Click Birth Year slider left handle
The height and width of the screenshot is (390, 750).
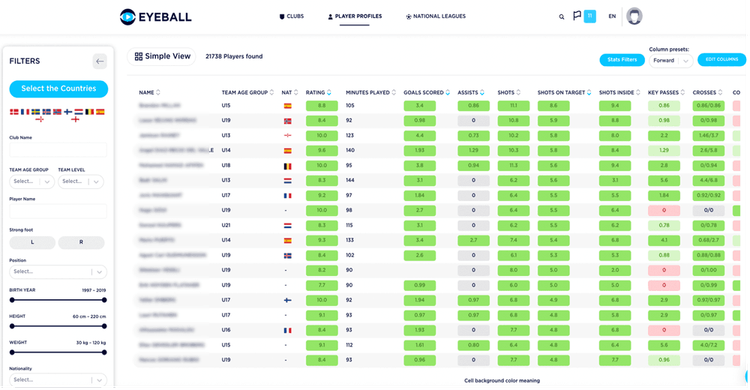coord(12,300)
